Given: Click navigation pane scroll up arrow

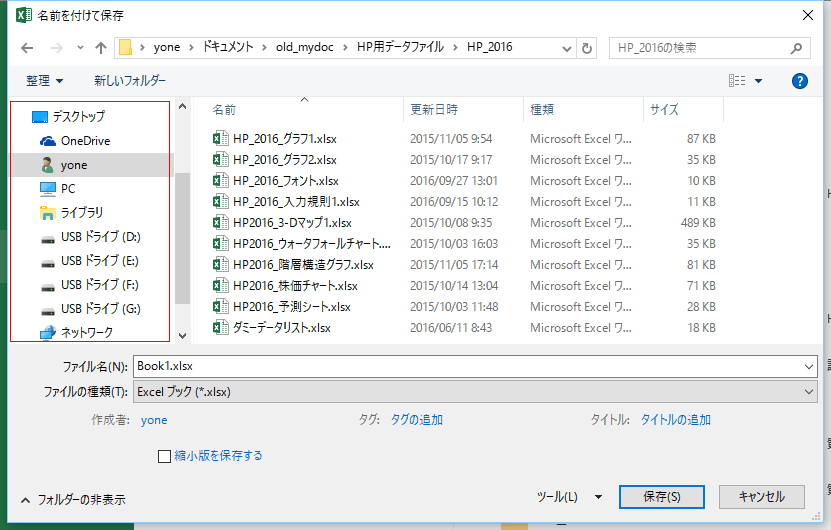Looking at the screenshot, I should tap(182, 107).
